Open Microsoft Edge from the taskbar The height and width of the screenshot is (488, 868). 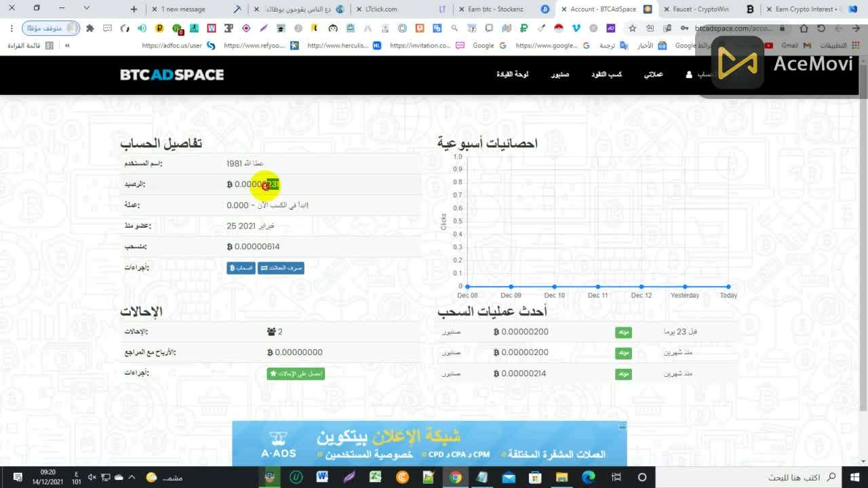tap(588, 477)
